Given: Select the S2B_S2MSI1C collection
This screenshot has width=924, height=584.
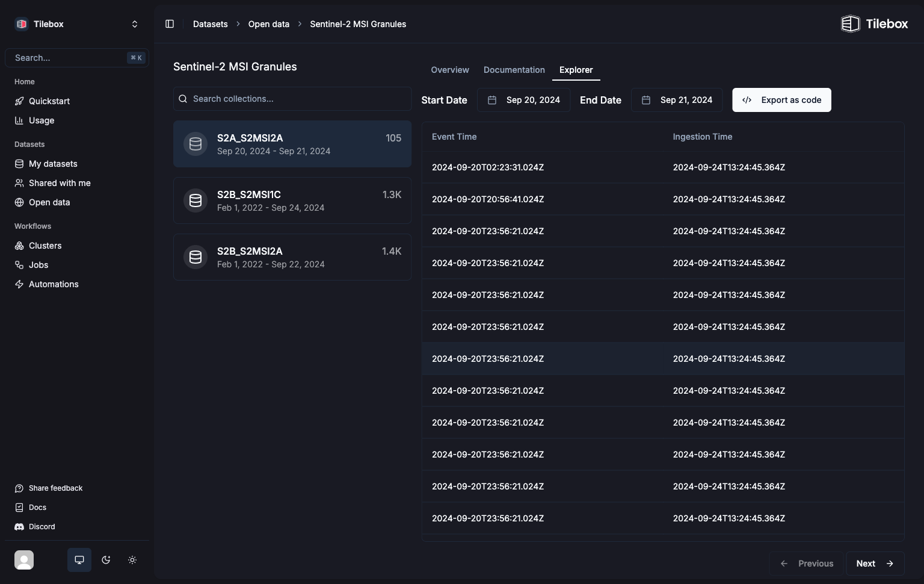Looking at the screenshot, I should coord(292,200).
